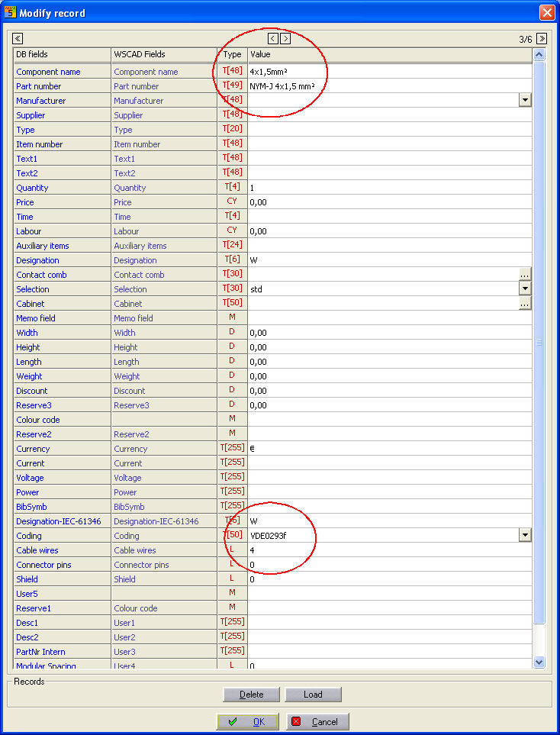The height and width of the screenshot is (735, 560).
Task: Jump to the first record
Action: [18, 38]
